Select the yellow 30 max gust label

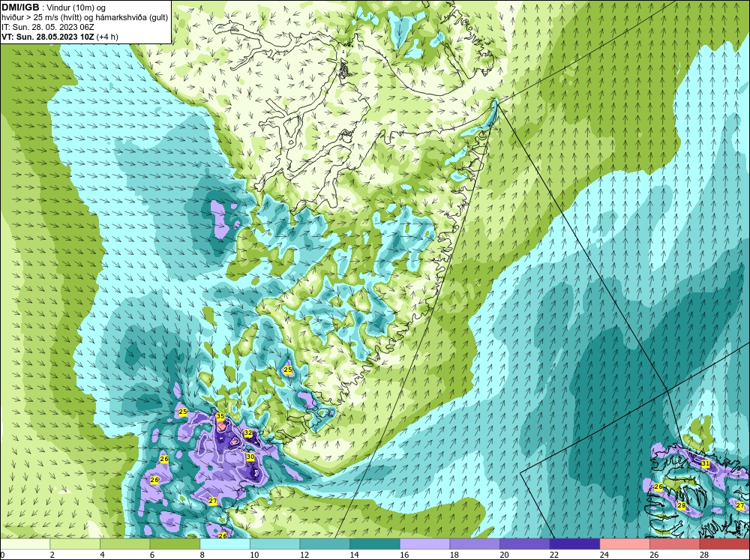250,457
